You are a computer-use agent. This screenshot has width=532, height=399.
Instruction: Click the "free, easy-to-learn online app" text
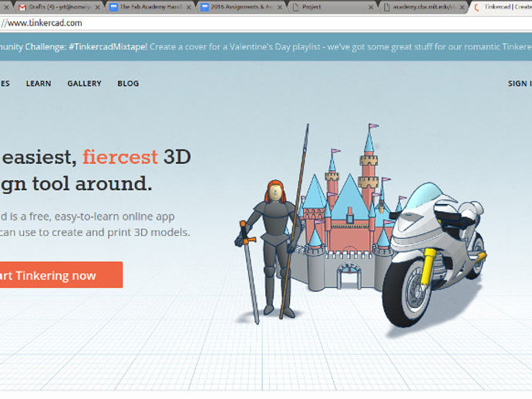pyautogui.click(x=102, y=216)
